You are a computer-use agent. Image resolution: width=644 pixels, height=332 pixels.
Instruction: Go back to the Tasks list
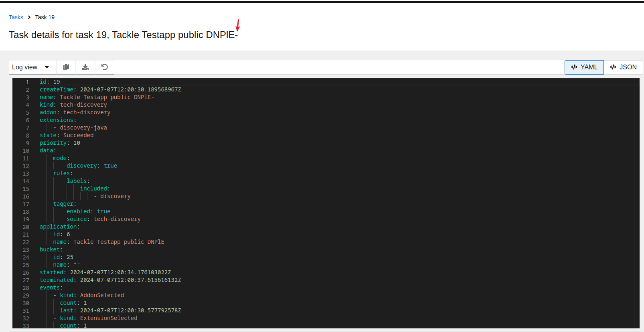pyautogui.click(x=16, y=17)
